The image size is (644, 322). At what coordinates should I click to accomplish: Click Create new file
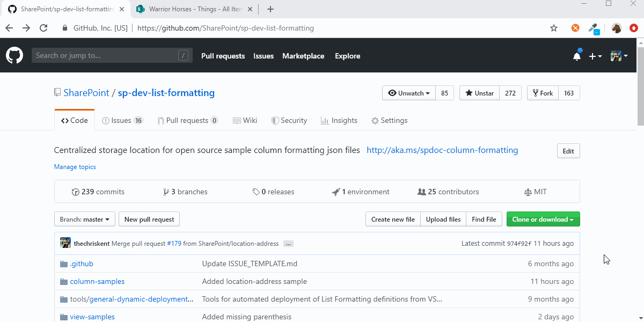click(393, 219)
